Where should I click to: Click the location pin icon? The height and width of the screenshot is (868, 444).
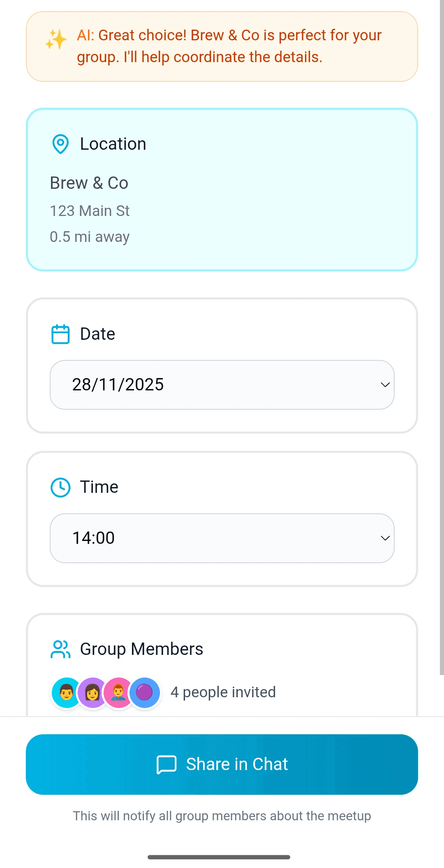click(x=60, y=144)
